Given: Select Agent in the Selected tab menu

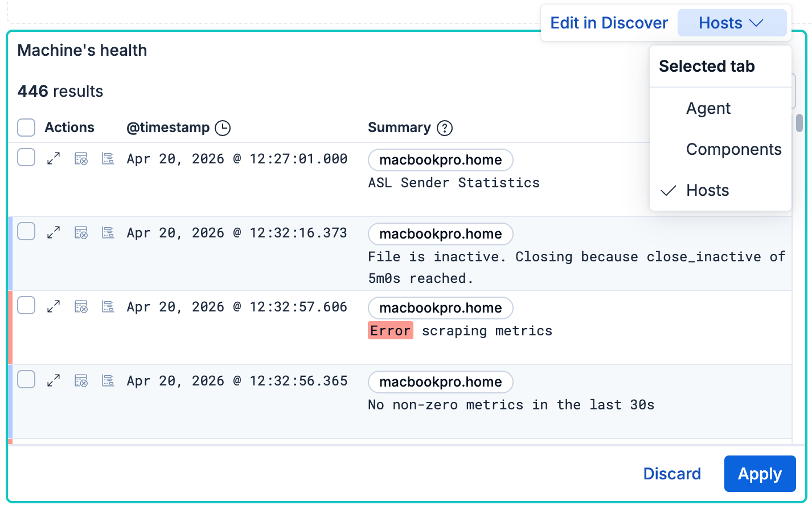Looking at the screenshot, I should 708,108.
